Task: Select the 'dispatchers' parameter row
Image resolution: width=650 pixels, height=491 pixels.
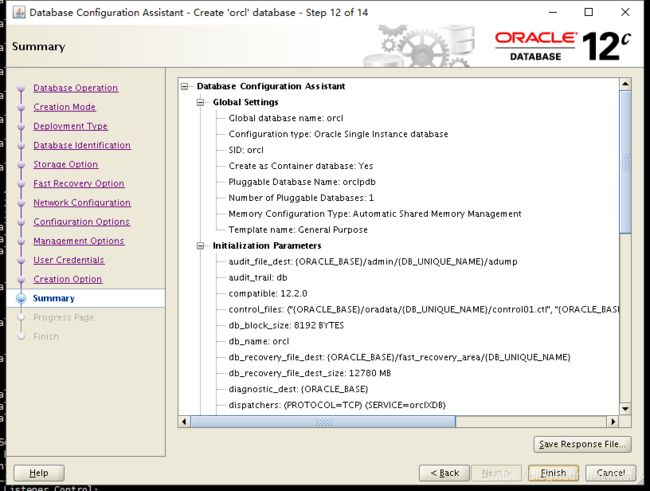Action: click(337, 405)
